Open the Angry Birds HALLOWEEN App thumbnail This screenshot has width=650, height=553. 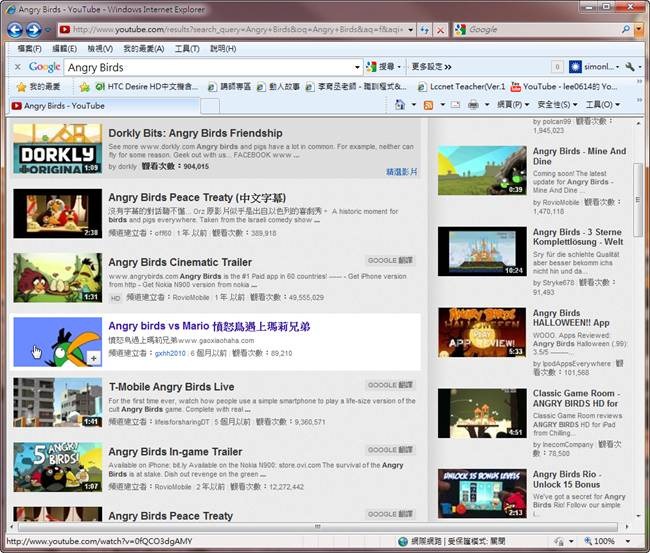click(x=482, y=332)
